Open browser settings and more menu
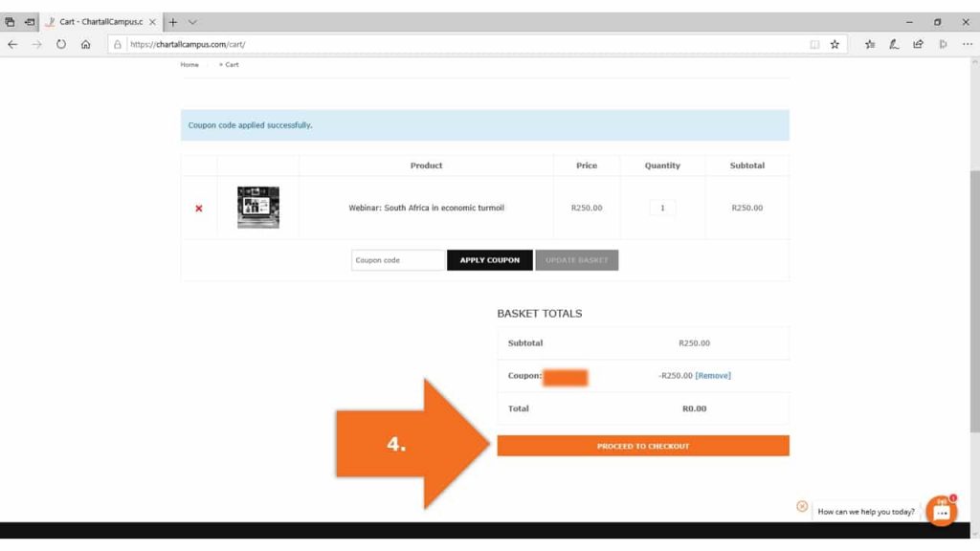The width and height of the screenshot is (980, 551). [x=966, y=44]
